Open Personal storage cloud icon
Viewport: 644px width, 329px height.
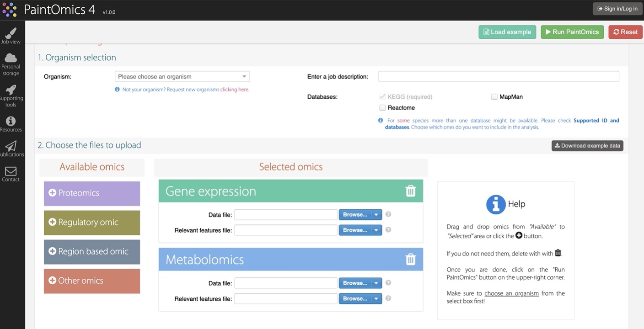(11, 58)
